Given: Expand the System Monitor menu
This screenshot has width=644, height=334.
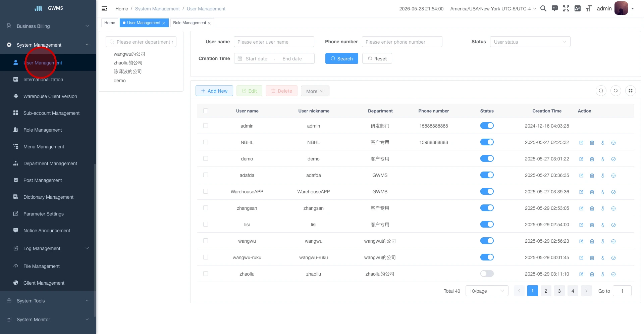Looking at the screenshot, I should pyautogui.click(x=48, y=320).
